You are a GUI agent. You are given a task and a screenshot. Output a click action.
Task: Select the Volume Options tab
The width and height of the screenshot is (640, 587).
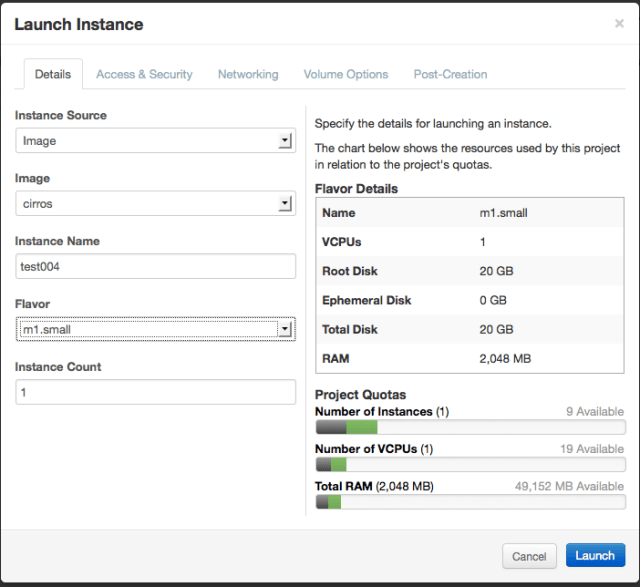coord(346,74)
